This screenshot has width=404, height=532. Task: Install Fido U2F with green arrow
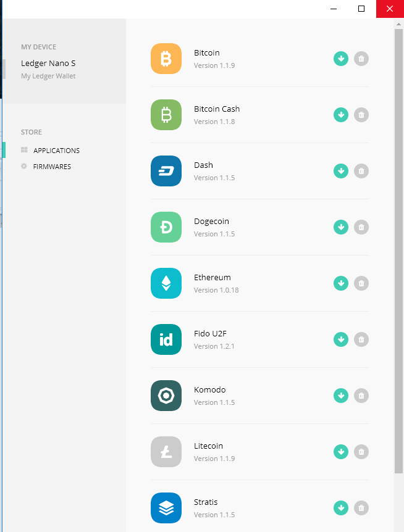[x=341, y=339]
